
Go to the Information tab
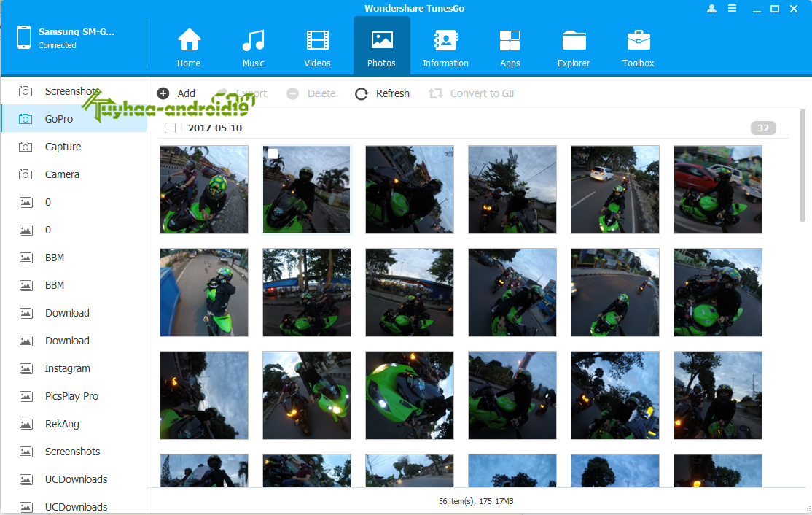point(445,47)
